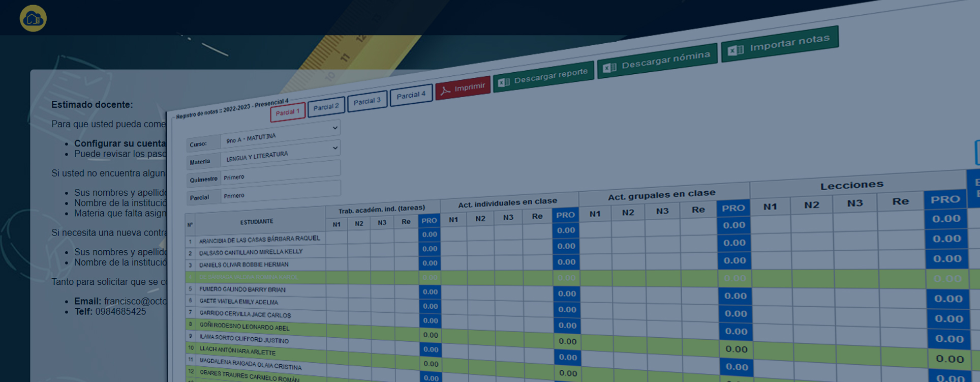Screen dimensions: 980x382
Task: Click the Estimado docente: heading
Action: click(x=92, y=105)
